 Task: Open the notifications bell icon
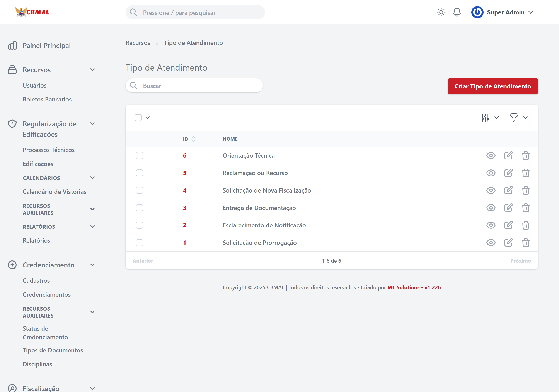457,12
